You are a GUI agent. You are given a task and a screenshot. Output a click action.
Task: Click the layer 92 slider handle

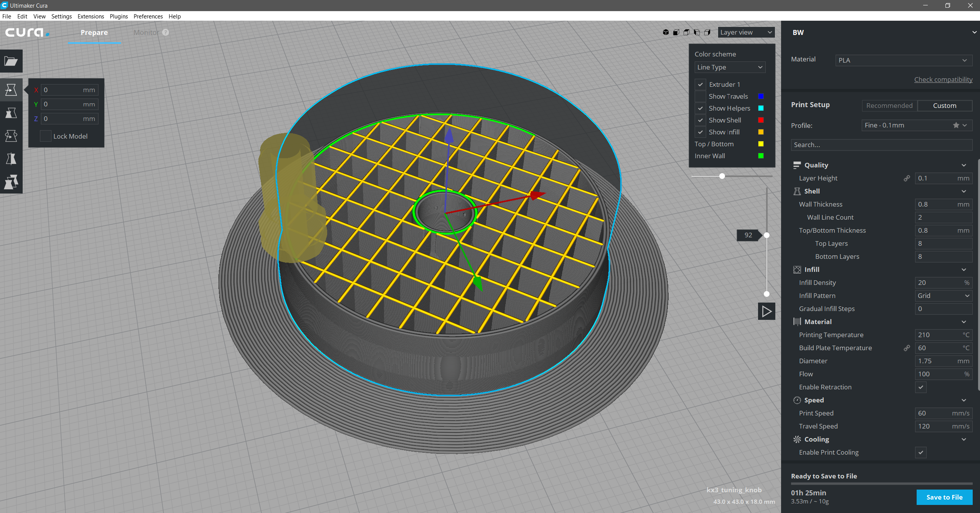pyautogui.click(x=766, y=235)
